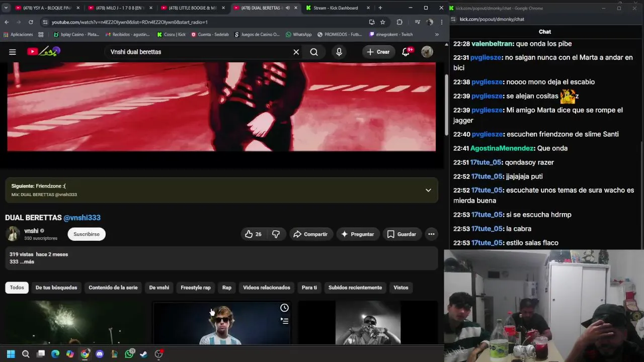This screenshot has width=644, height=362.
Task: Open Microsoft Edge from the taskbar
Action: (x=55, y=354)
